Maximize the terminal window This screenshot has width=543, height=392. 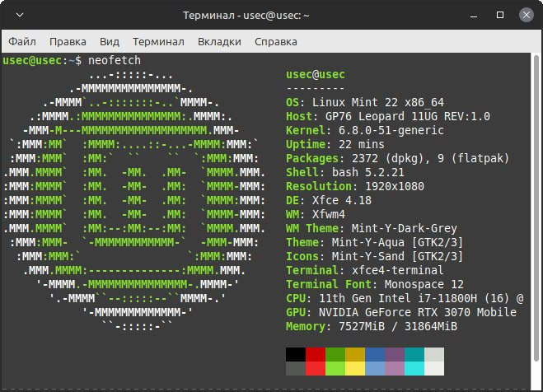click(500, 15)
